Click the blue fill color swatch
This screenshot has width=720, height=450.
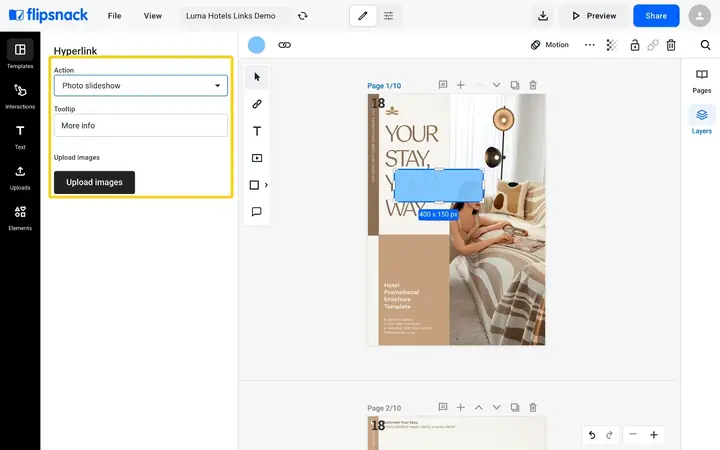256,45
